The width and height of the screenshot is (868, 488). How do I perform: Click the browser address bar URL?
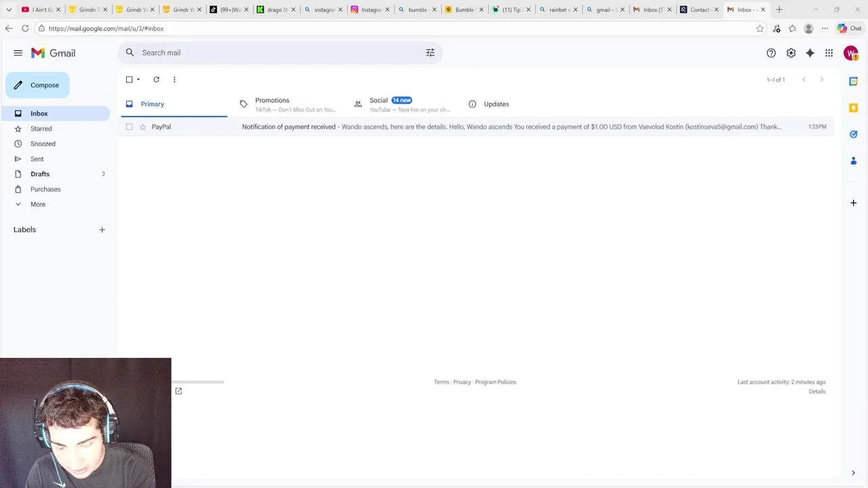[x=106, y=28]
